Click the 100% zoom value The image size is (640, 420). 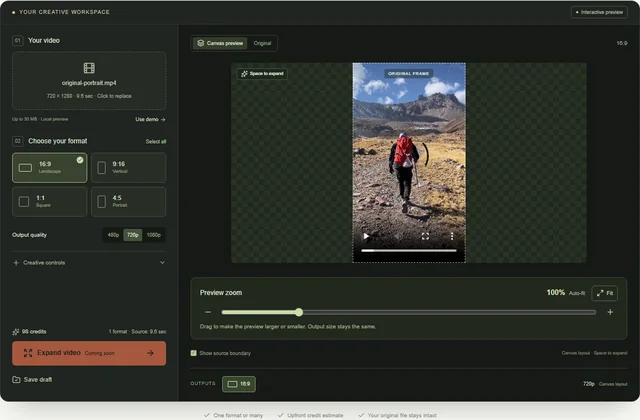[x=556, y=293]
